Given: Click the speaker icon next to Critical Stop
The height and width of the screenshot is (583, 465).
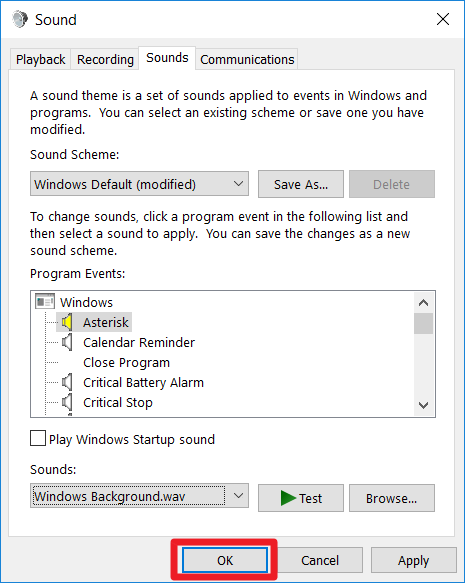Looking at the screenshot, I should pyautogui.click(x=67, y=402).
